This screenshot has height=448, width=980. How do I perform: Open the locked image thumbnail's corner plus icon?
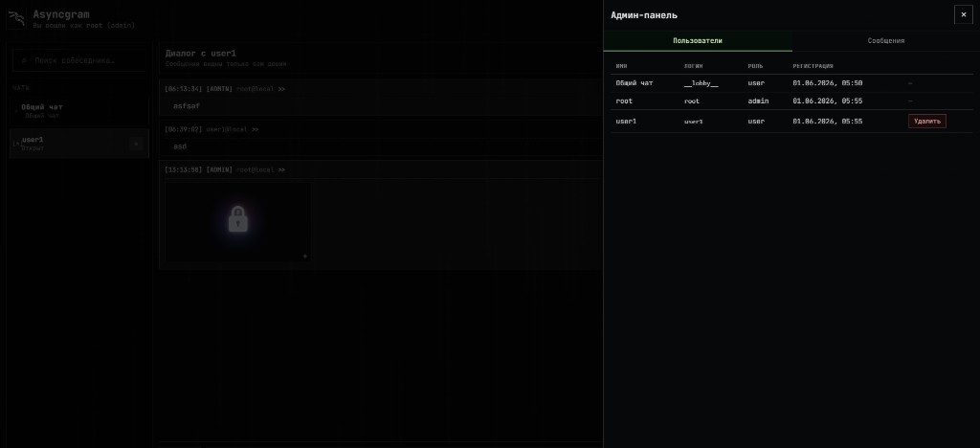point(305,257)
